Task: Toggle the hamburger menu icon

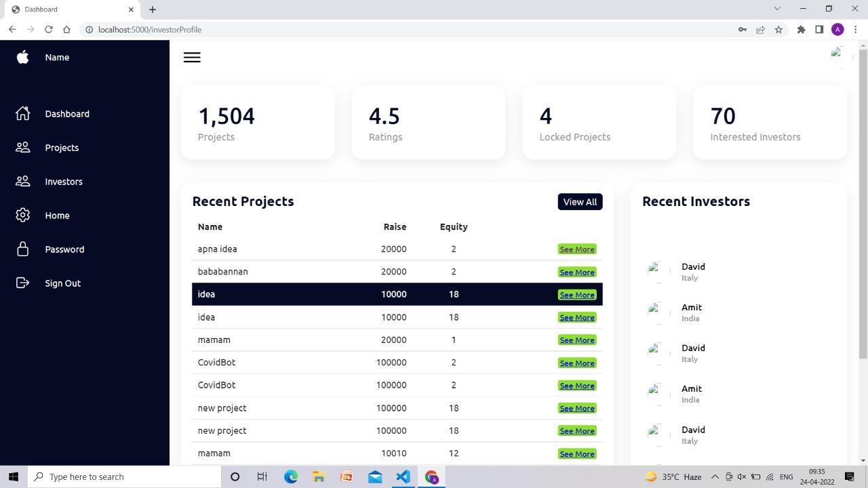Action: [x=192, y=58]
